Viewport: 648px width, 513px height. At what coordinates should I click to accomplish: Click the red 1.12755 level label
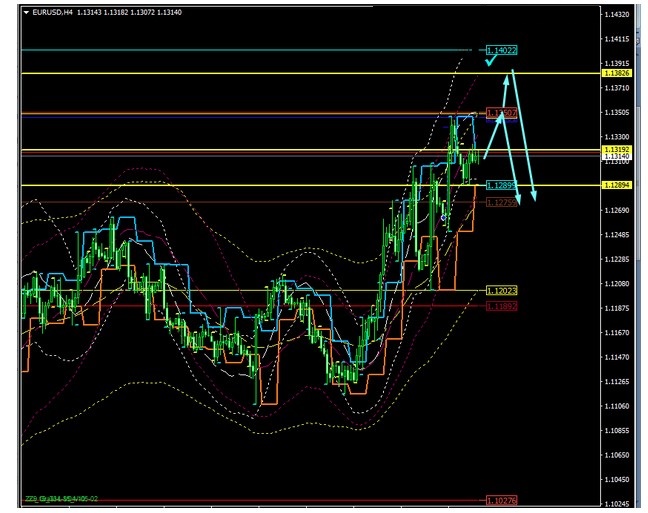click(x=501, y=202)
